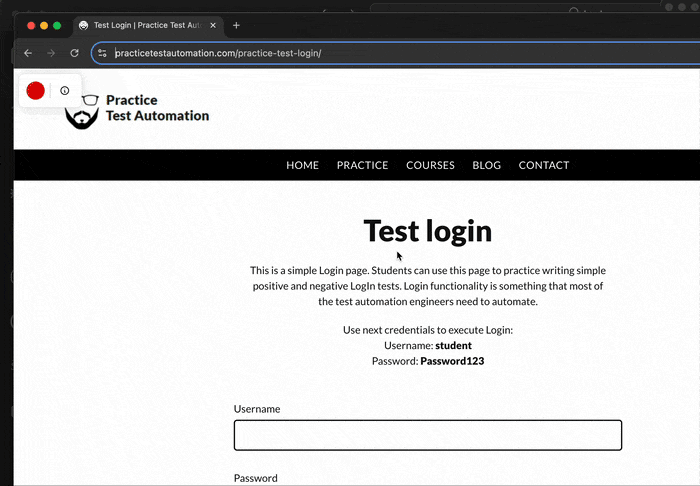Open the COURSES page link

tap(430, 165)
